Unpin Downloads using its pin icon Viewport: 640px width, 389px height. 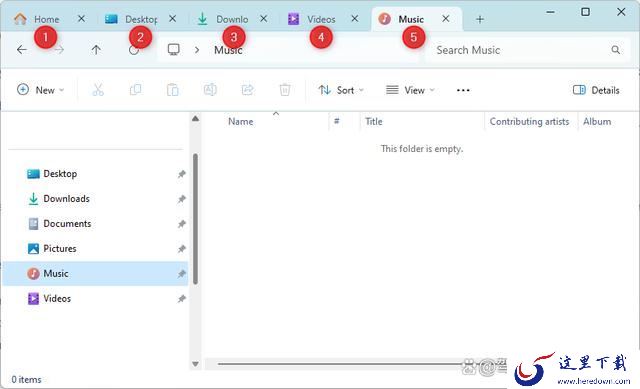tap(182, 199)
